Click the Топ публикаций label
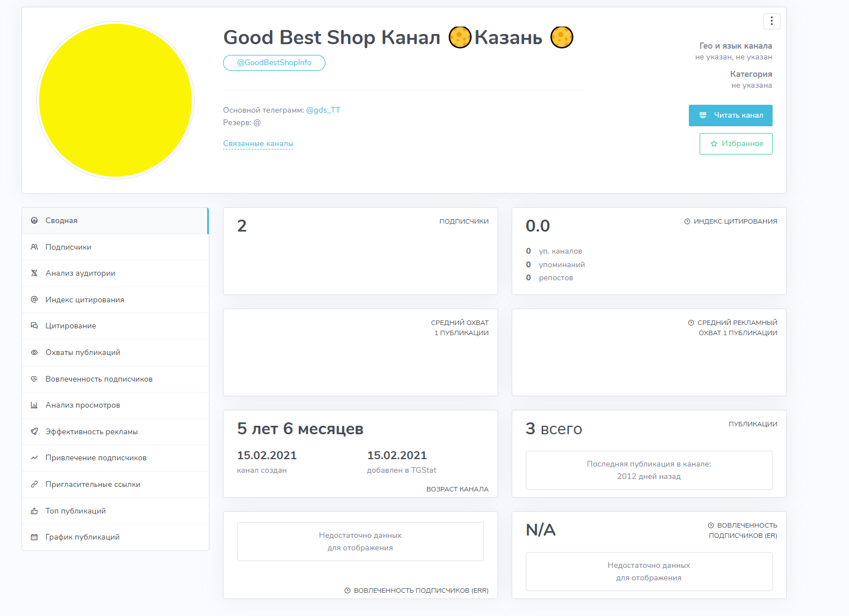 point(76,511)
